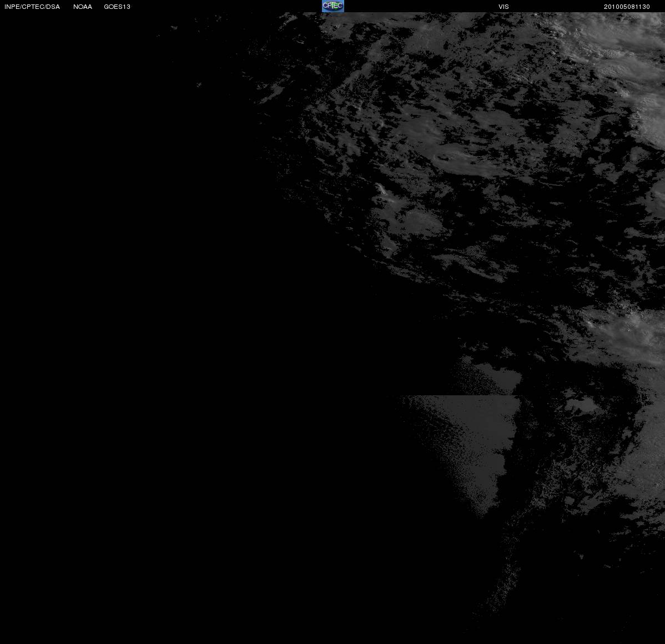
Task: Click the INPE/CPTEC/DSA label
Action: [32, 7]
